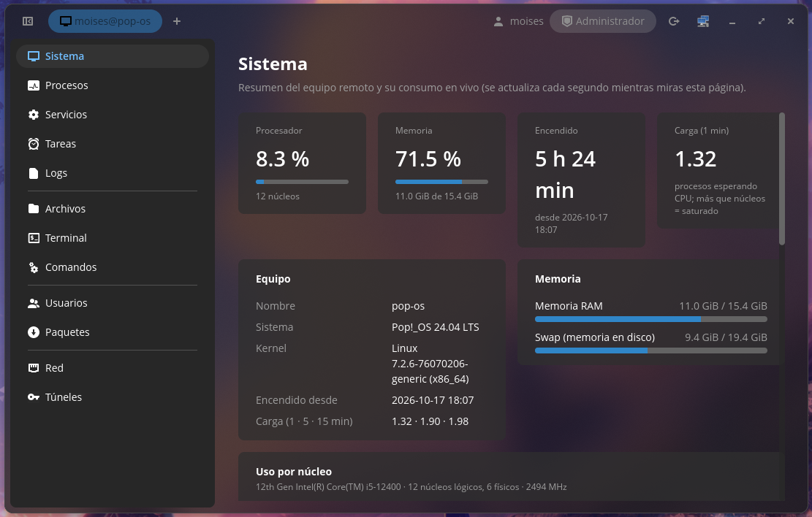This screenshot has height=517, width=812.
Task: Click the Swap memory usage bar
Action: click(x=651, y=351)
